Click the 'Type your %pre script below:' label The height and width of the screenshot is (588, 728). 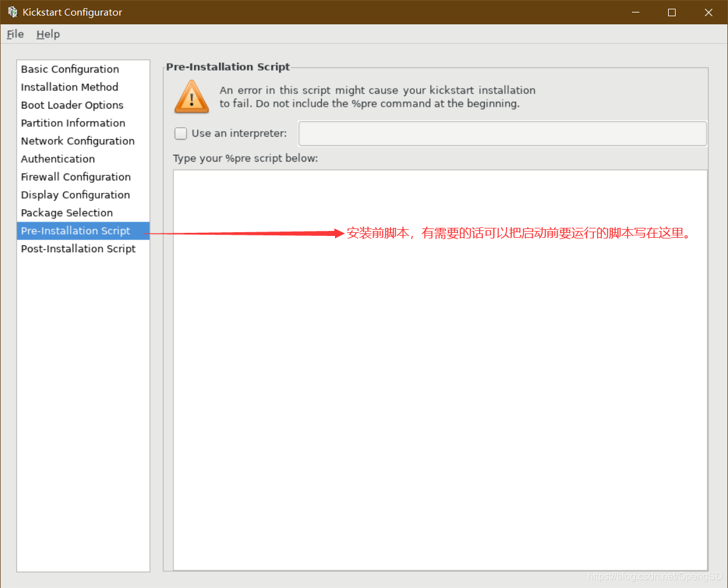pos(246,159)
